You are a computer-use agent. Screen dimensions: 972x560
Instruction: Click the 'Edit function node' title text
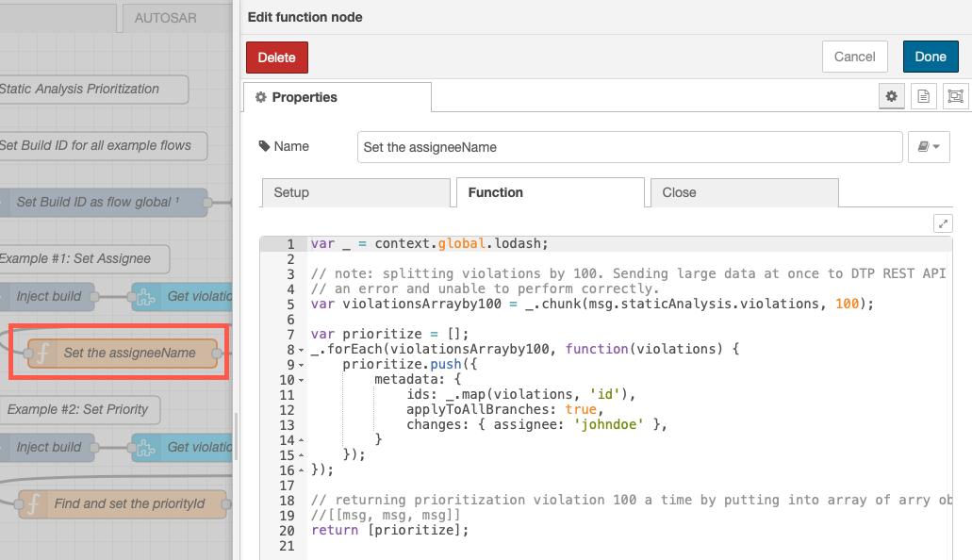click(305, 17)
